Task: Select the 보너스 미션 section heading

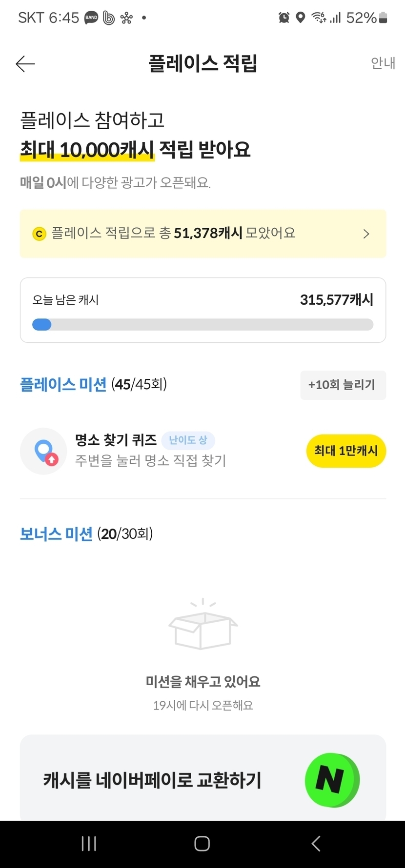Action: point(56,534)
